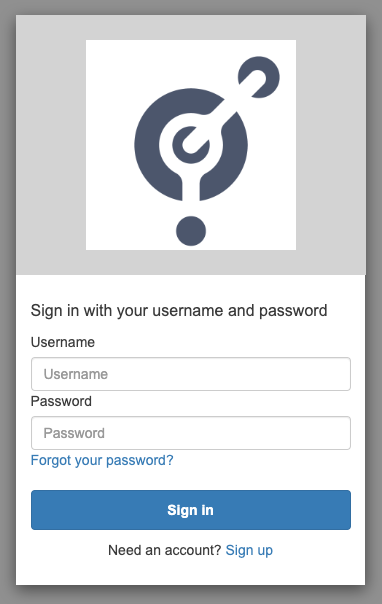
Task: Click the blue Sign in button
Action: point(191,510)
